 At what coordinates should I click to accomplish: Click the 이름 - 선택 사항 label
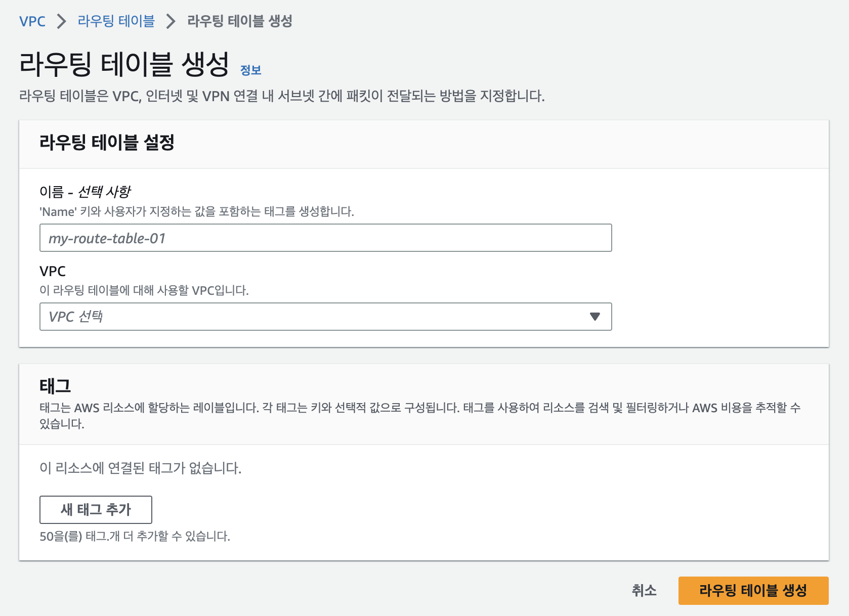85,192
